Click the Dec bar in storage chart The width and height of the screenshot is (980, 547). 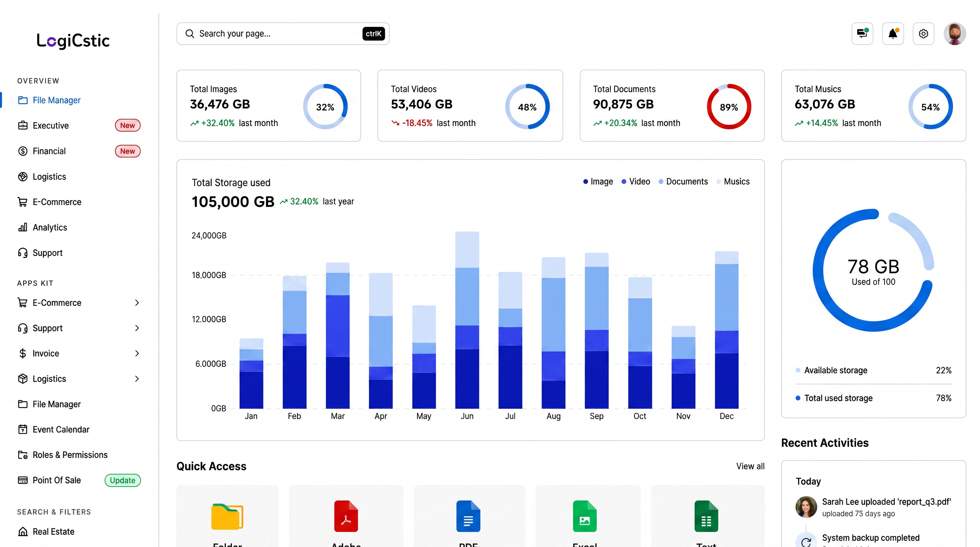(x=726, y=330)
